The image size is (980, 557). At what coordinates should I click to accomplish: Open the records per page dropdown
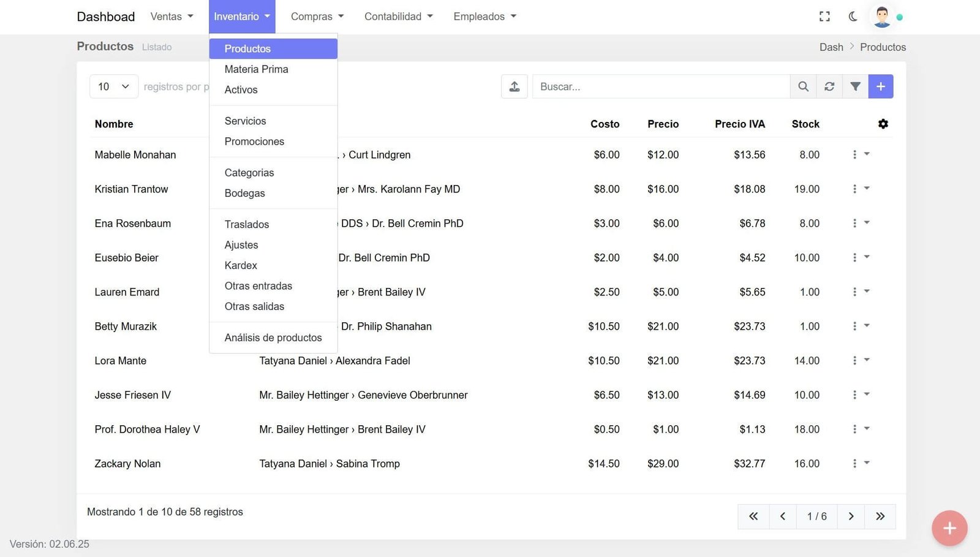114,86
